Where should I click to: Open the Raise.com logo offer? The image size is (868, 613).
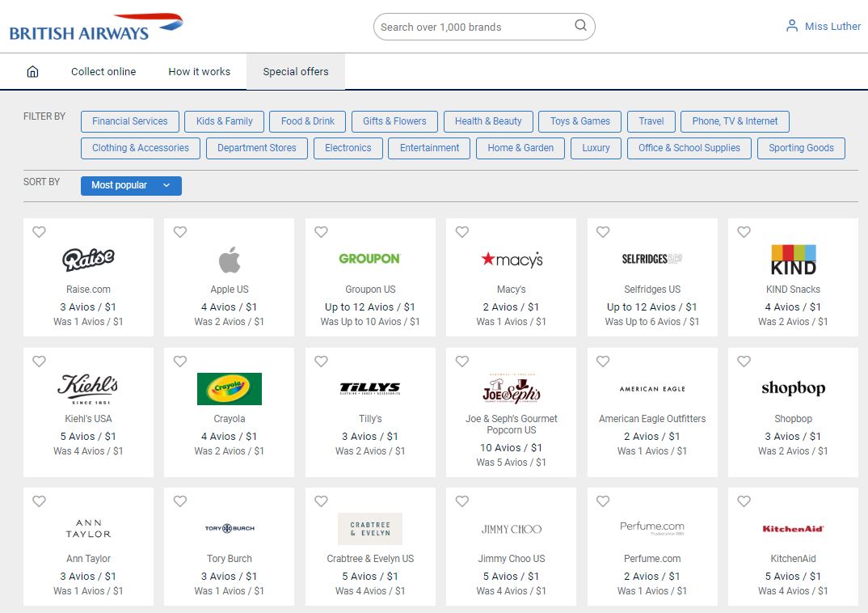coord(89,259)
